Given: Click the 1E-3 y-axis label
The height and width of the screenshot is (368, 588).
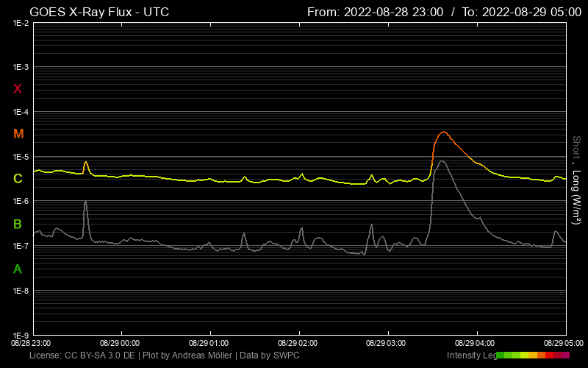Looking at the screenshot, I should coord(21,67).
